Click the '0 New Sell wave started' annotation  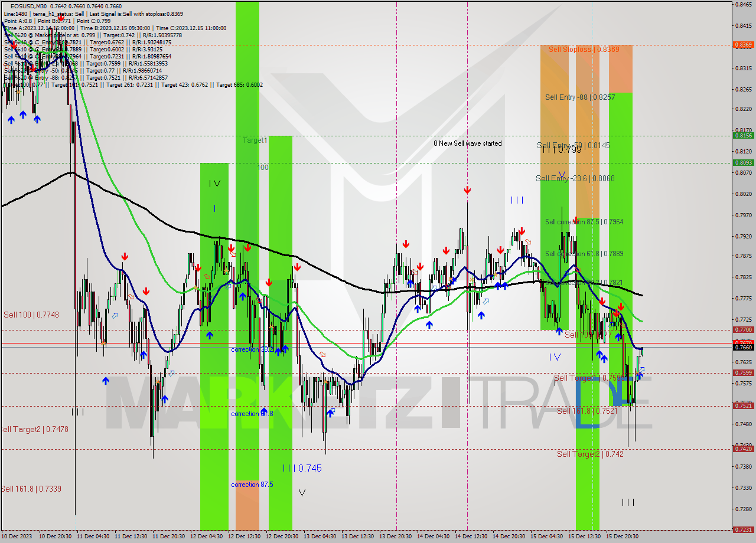coord(468,143)
